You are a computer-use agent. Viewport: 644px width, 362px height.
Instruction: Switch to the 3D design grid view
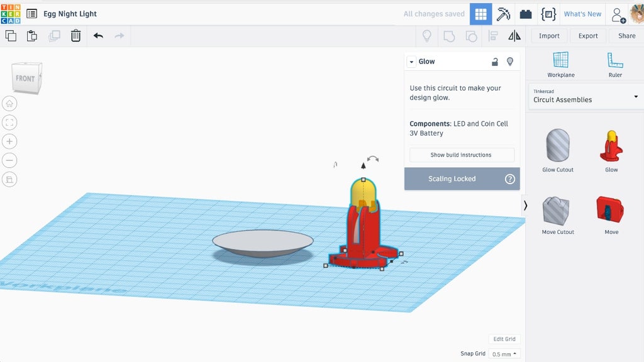click(x=480, y=14)
